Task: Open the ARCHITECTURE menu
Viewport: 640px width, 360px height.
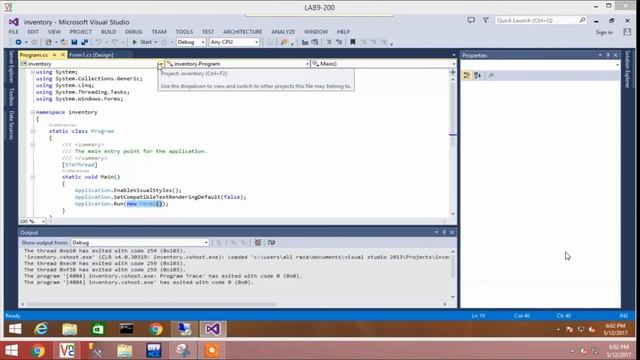Action: pos(242,31)
